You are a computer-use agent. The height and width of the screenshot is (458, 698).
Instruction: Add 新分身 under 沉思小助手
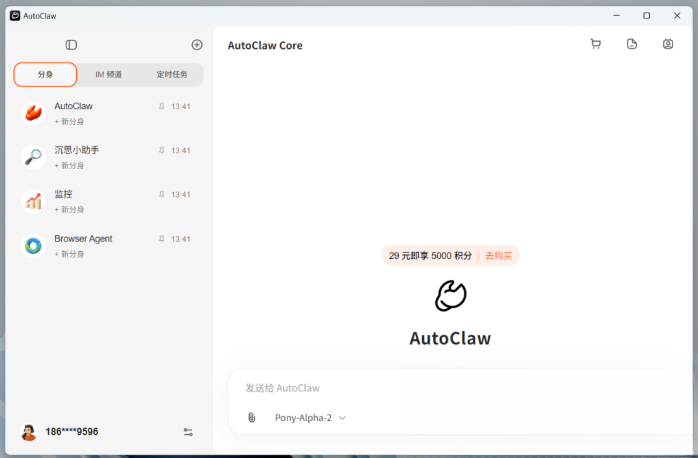coord(69,166)
